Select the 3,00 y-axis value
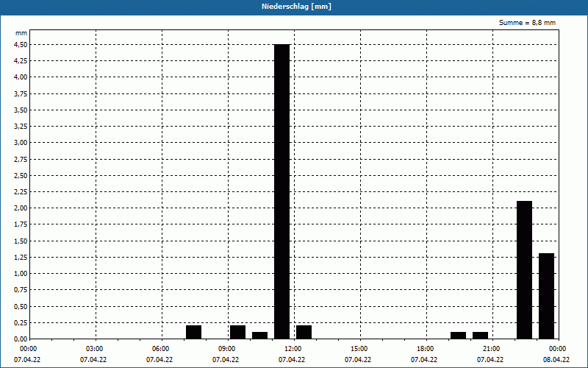The height and width of the screenshot is (368, 588). (x=21, y=143)
